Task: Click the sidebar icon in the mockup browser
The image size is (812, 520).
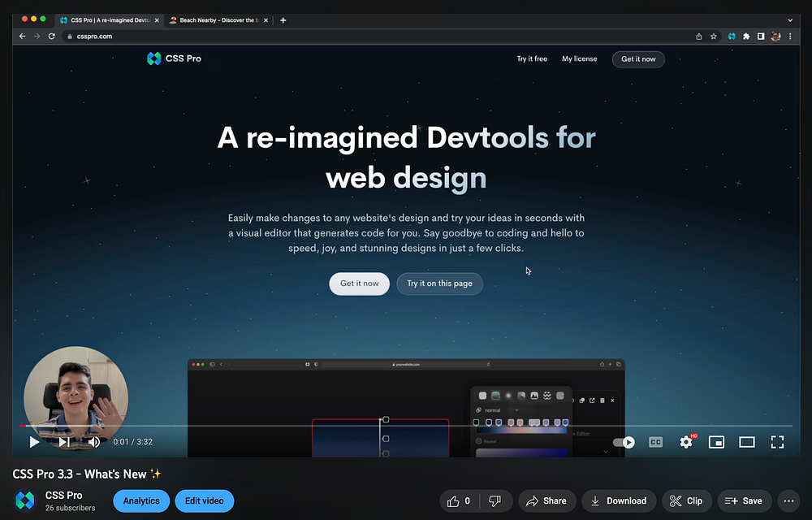Action: pyautogui.click(x=212, y=365)
